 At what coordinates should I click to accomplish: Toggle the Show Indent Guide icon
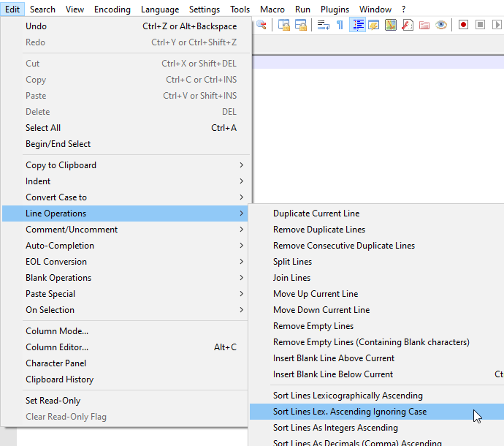[357, 25]
